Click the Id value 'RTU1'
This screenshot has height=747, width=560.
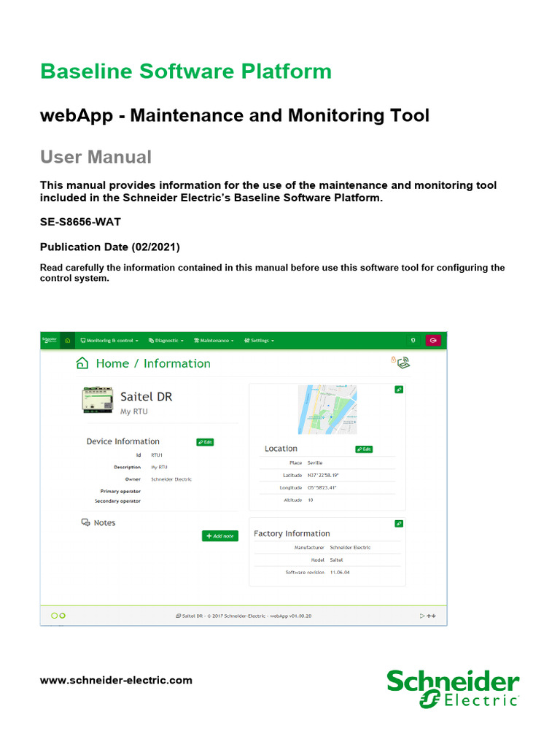click(x=157, y=455)
